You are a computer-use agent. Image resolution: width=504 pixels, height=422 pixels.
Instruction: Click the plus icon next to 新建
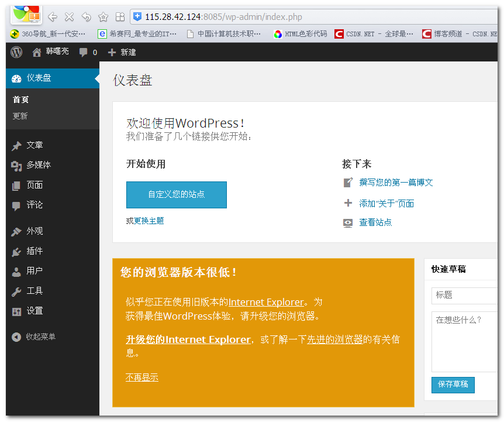click(x=112, y=52)
